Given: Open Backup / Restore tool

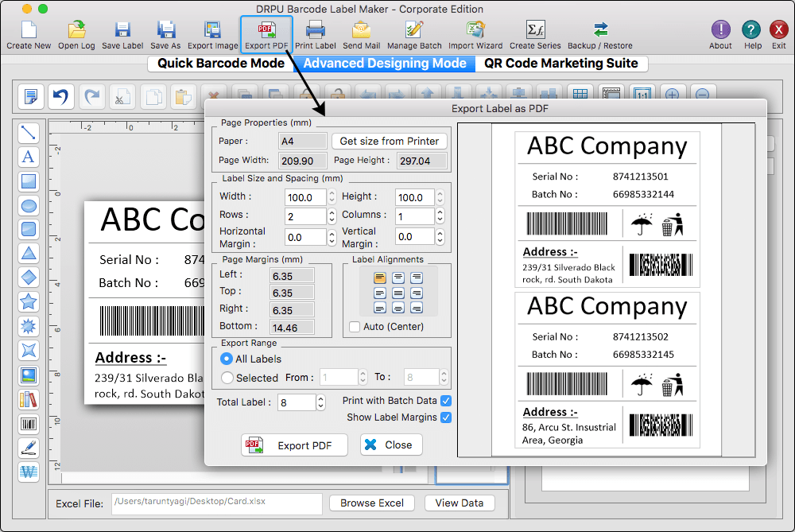Looking at the screenshot, I should coord(600,35).
